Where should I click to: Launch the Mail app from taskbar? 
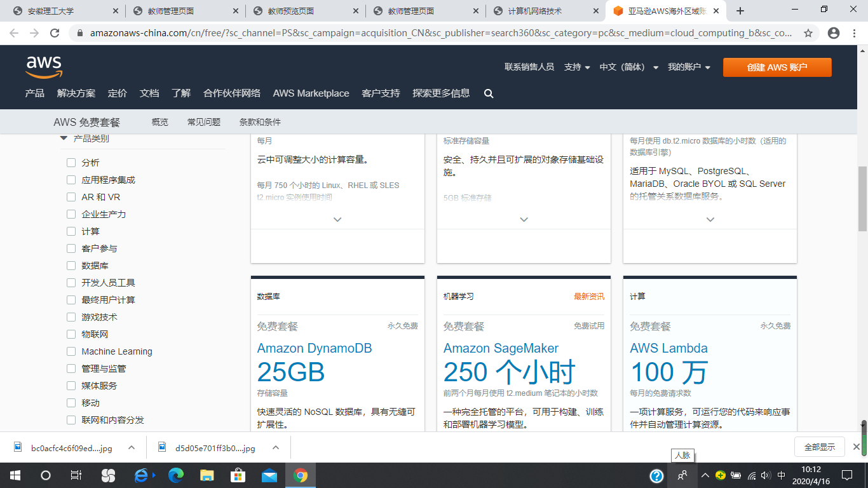coord(269,475)
